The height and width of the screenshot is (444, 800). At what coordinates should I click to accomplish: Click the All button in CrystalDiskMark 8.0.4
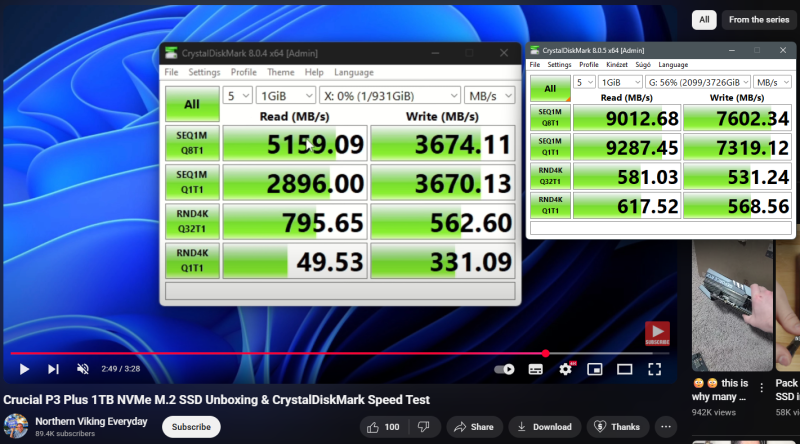(x=192, y=104)
